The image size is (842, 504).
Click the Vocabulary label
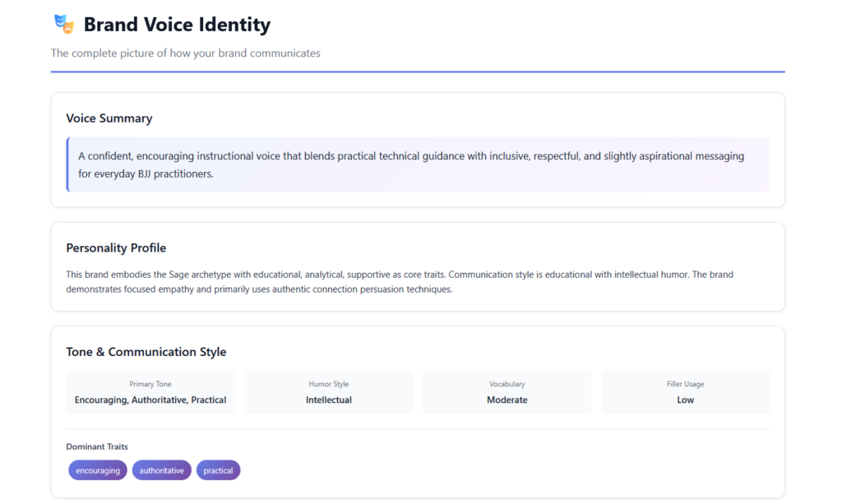[x=507, y=384]
